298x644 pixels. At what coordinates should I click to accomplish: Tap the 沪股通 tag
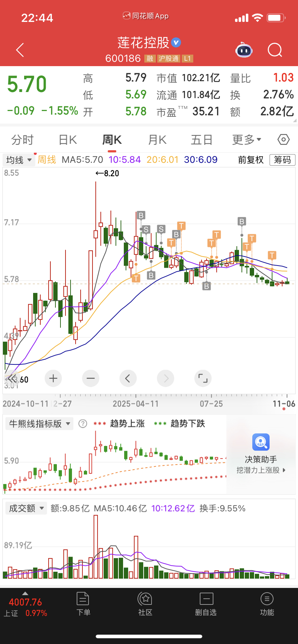(x=168, y=59)
